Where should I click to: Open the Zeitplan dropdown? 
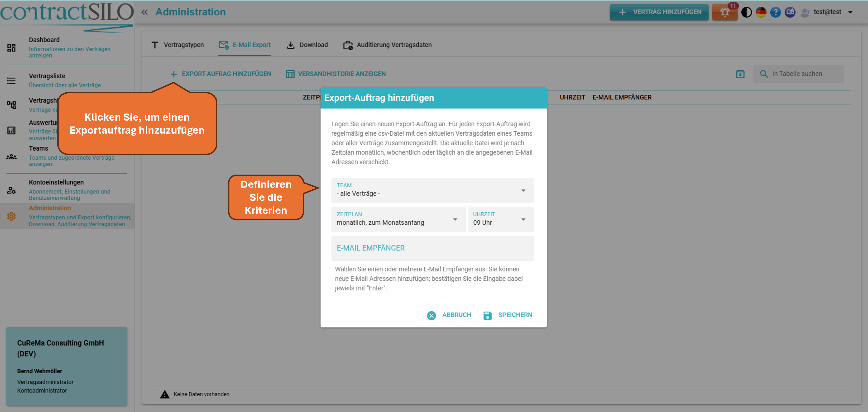398,219
